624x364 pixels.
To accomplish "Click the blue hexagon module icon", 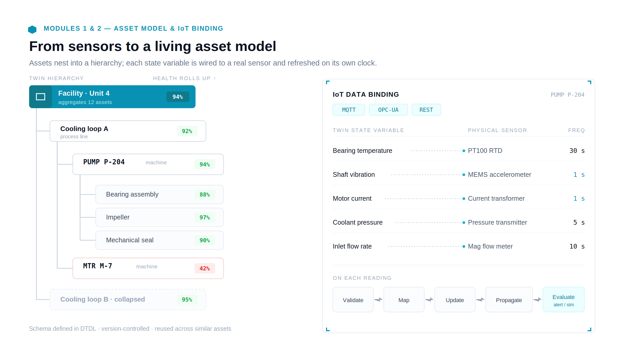I will click(x=32, y=29).
